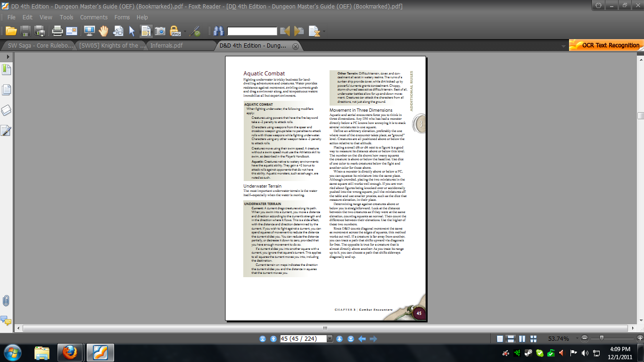Open the Comments menu
This screenshot has height=362, width=644.
click(94, 17)
